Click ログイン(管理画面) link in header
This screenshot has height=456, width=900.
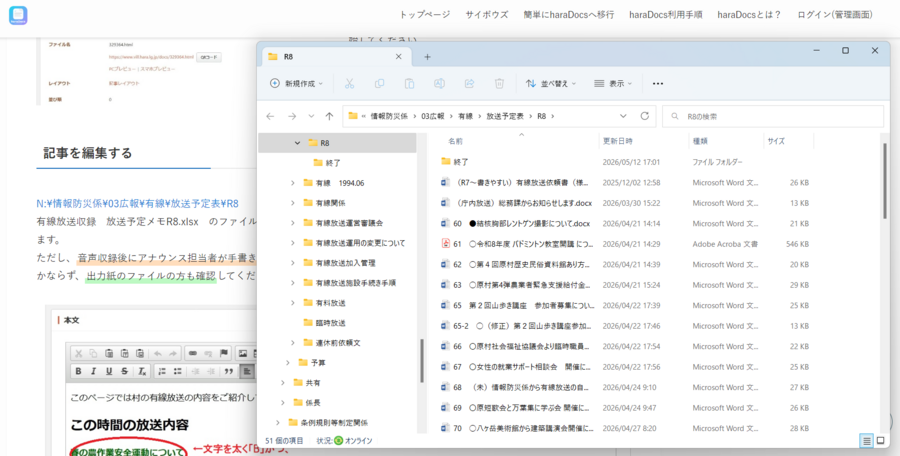pyautogui.click(x=835, y=15)
